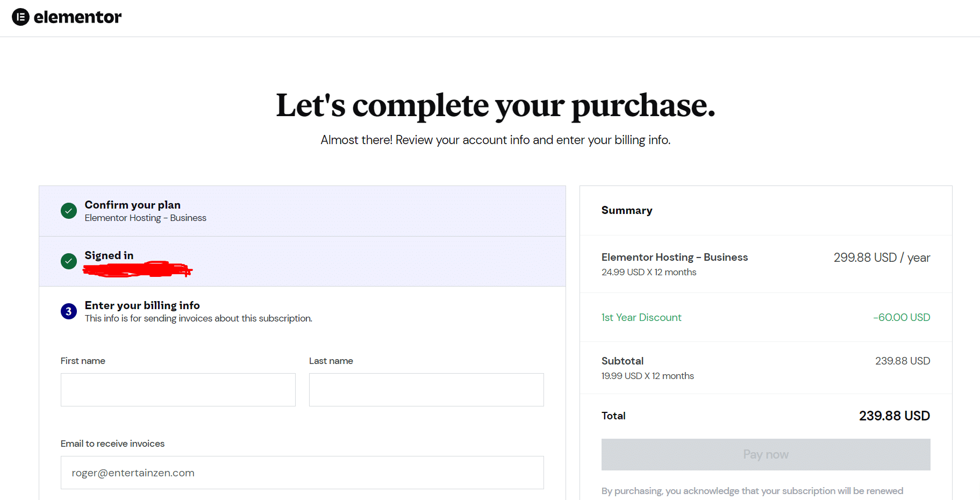Click the Pay now button

point(766,454)
